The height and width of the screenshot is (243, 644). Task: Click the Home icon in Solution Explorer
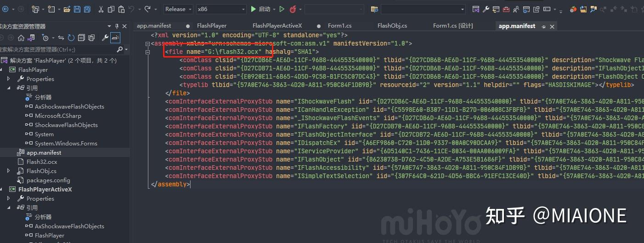pos(21,38)
